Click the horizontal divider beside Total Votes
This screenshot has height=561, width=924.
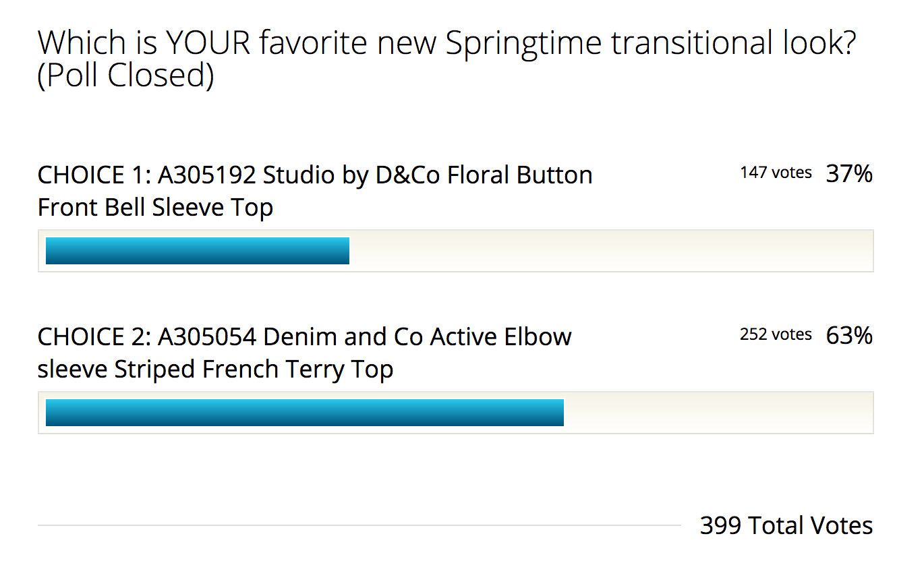click(359, 525)
